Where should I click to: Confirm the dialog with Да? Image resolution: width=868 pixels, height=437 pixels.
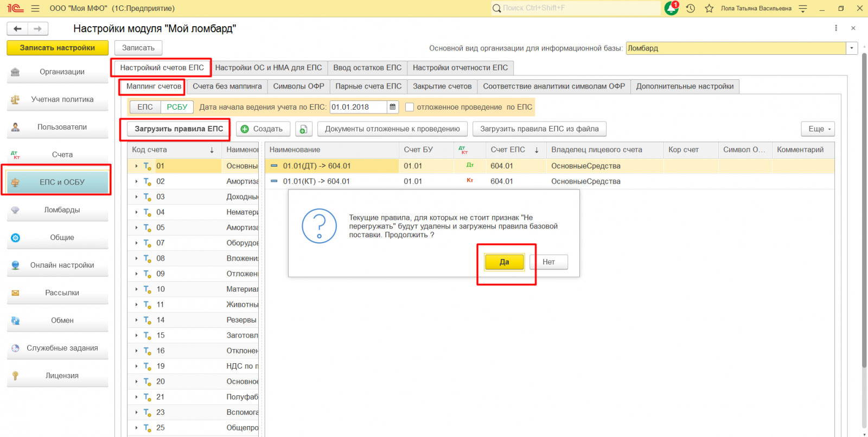[x=505, y=262]
